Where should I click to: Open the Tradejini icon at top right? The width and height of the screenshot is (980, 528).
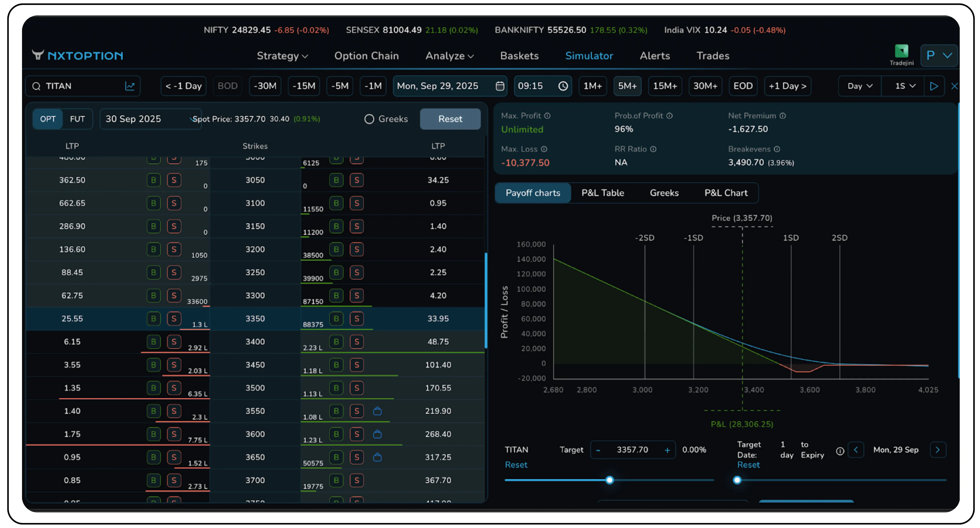click(902, 52)
